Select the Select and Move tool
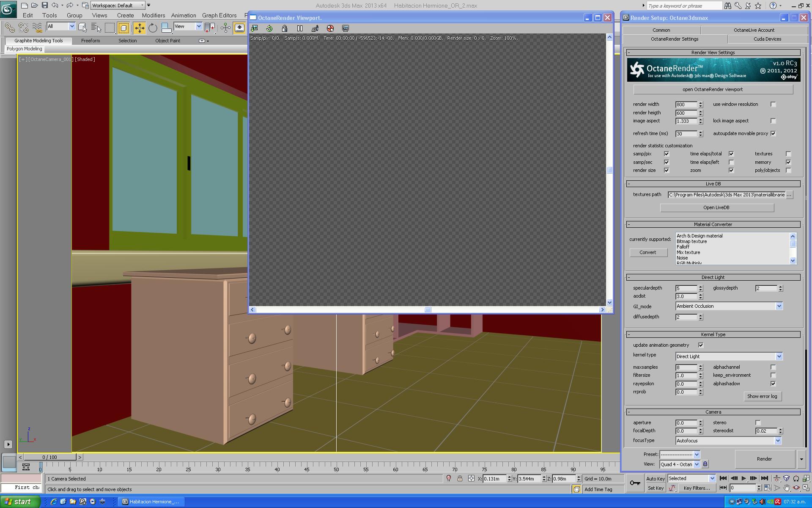The image size is (812, 508). tap(139, 28)
